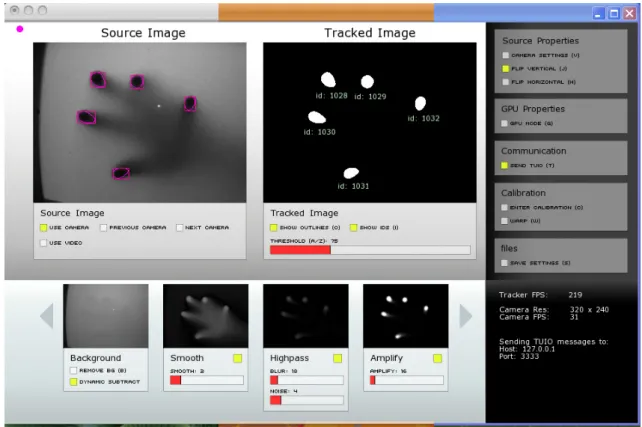The image size is (642, 427).
Task: Click the Tracked Image title above the view
Action: click(x=370, y=33)
